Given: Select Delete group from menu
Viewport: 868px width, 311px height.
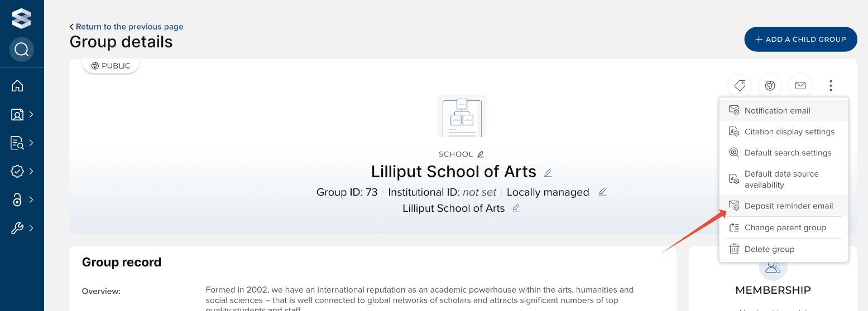Looking at the screenshot, I should pyautogui.click(x=769, y=249).
